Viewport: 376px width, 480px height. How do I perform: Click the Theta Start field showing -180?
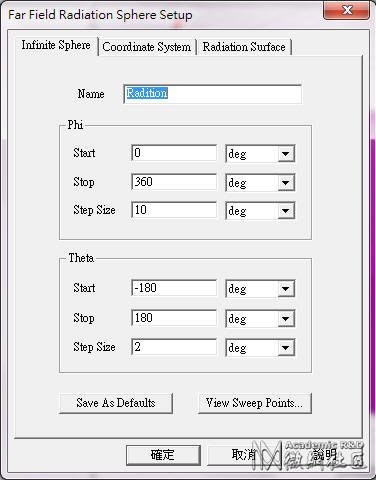click(x=174, y=288)
